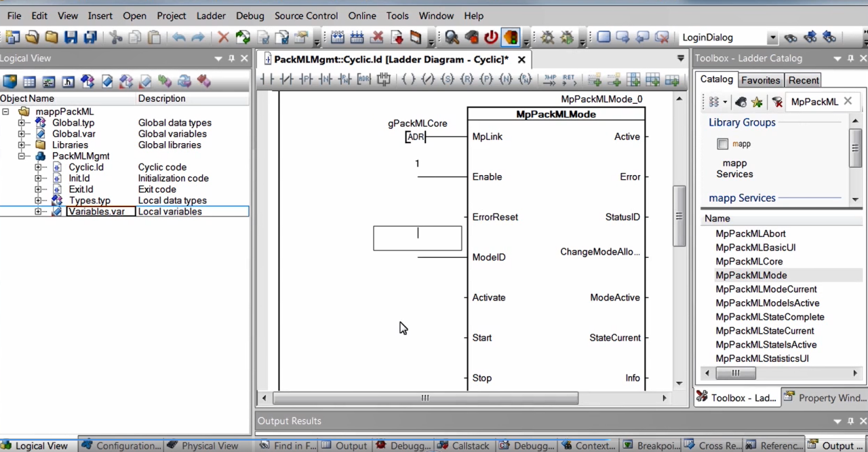The height and width of the screenshot is (452, 868).
Task: Open the Debug menu
Action: [x=250, y=15]
